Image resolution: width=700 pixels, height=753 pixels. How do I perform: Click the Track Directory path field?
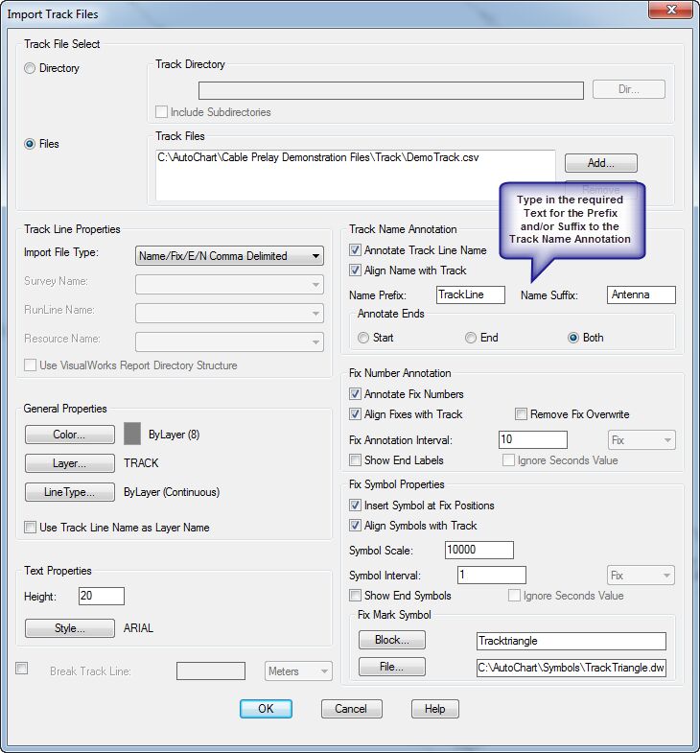(391, 90)
